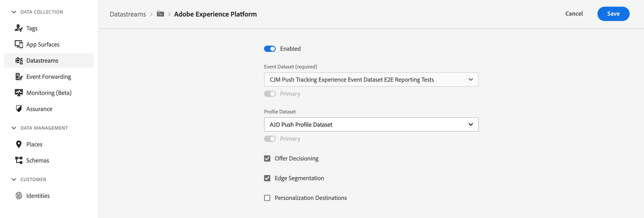
Task: Click the Cancel button
Action: [574, 14]
